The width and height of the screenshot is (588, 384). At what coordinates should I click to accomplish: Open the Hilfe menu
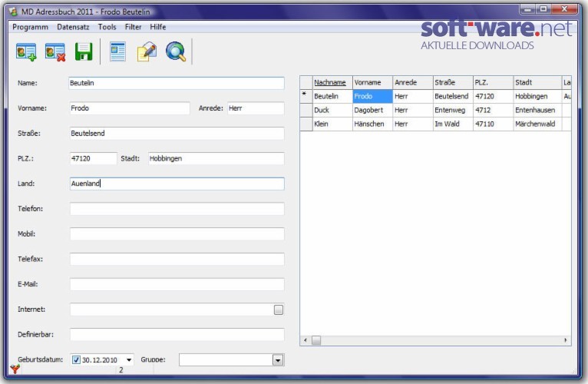coord(158,27)
